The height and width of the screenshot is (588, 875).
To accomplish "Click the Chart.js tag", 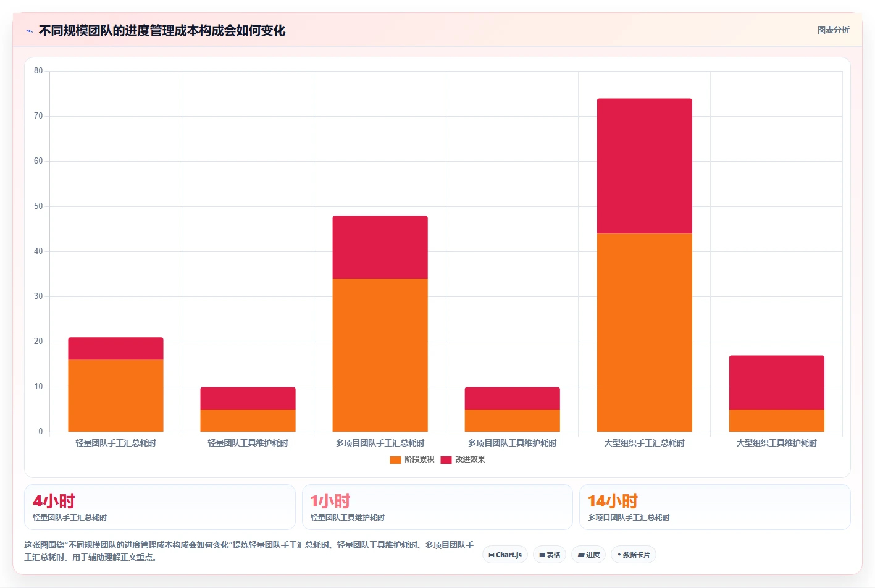I will coord(505,555).
